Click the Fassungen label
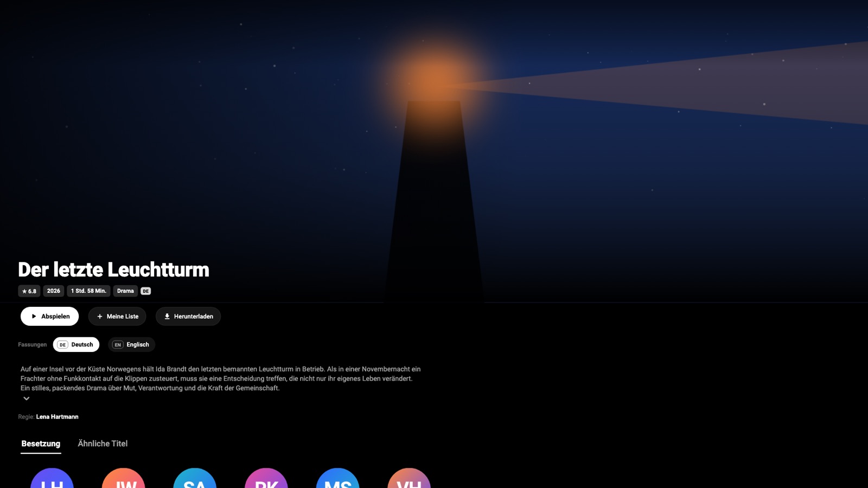 pos(33,344)
